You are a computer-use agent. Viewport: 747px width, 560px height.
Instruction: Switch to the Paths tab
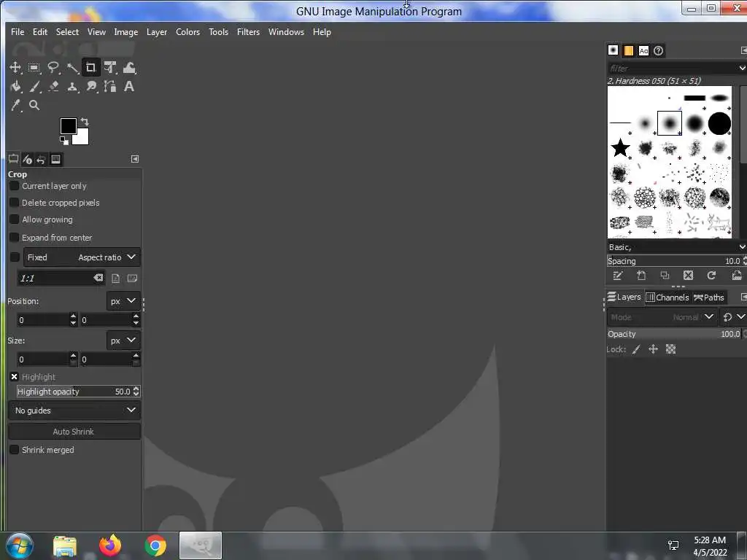click(x=709, y=297)
